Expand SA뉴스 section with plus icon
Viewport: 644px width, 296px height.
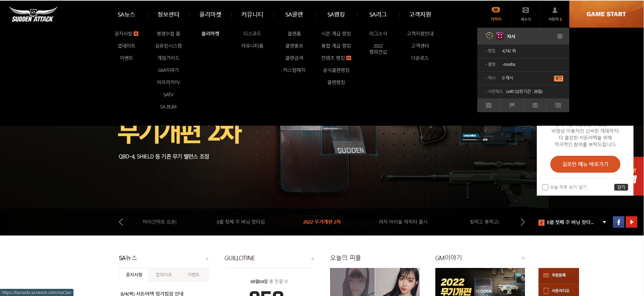click(207, 259)
